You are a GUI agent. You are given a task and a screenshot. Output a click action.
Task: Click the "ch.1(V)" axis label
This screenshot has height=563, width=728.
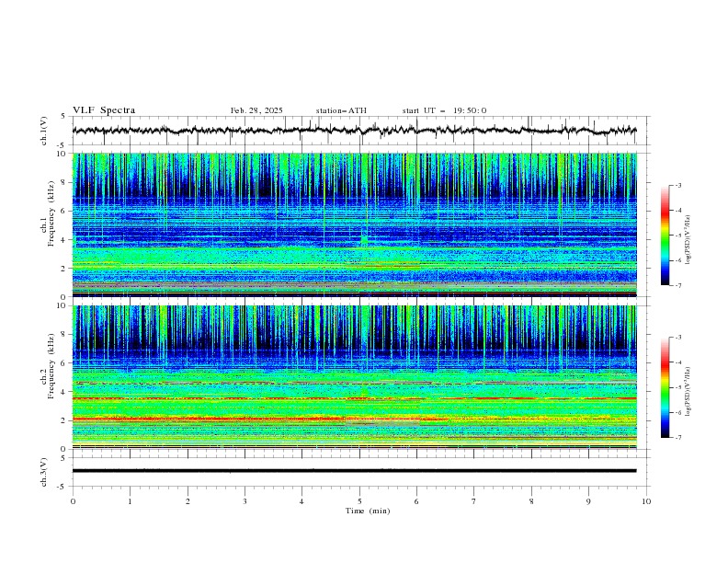[44, 131]
